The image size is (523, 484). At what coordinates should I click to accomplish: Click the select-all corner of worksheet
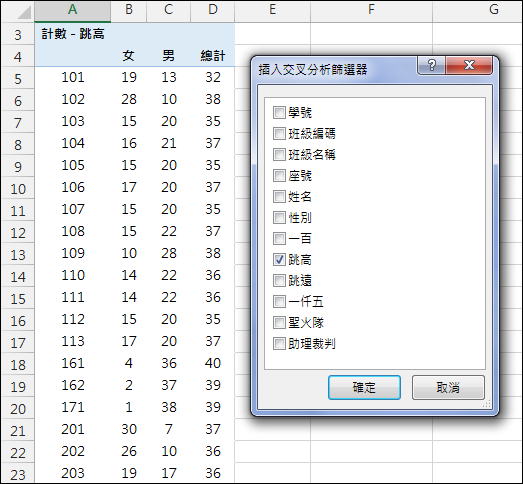click(x=17, y=12)
